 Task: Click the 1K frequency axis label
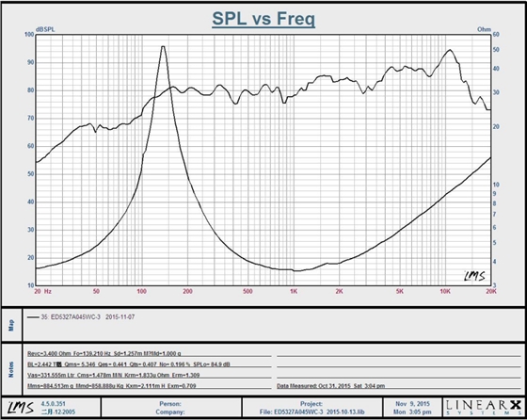(x=294, y=291)
